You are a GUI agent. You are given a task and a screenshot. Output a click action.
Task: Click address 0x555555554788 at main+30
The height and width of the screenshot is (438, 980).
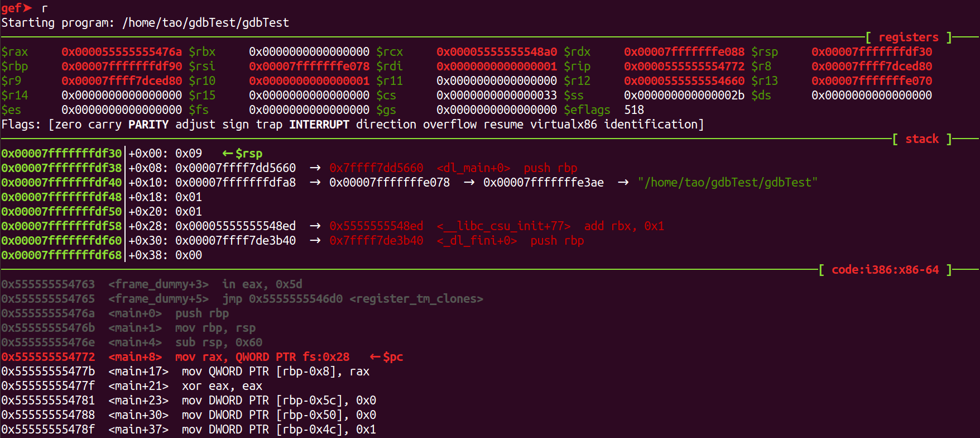coord(48,415)
